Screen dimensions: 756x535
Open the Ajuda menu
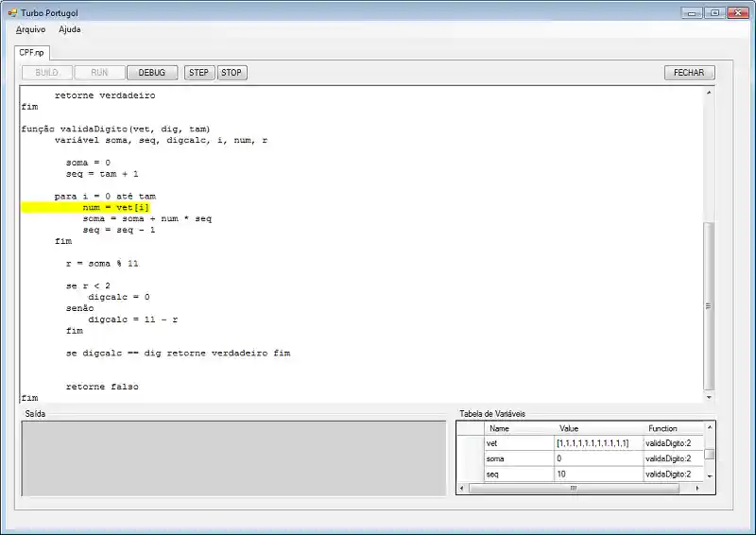(x=70, y=29)
